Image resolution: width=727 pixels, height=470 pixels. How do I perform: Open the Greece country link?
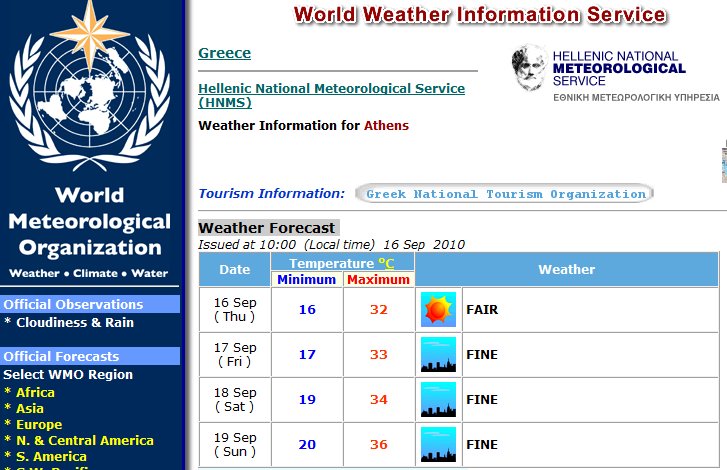tap(224, 53)
